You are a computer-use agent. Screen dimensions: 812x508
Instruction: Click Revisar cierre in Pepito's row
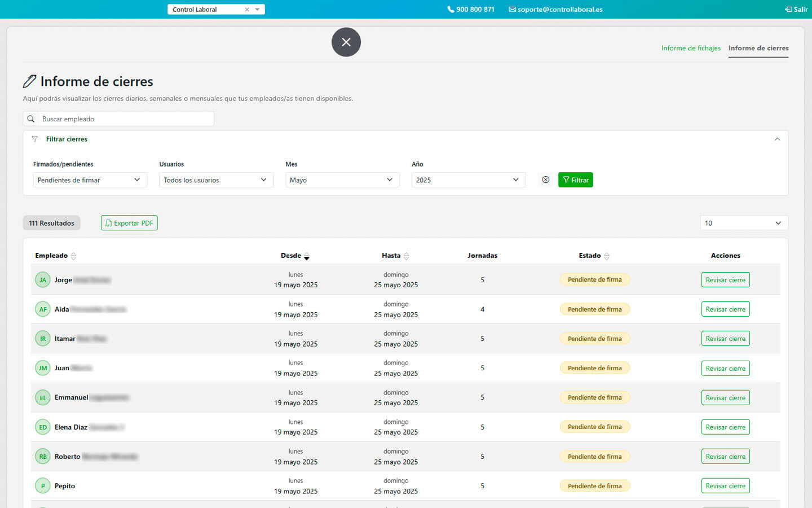(725, 486)
